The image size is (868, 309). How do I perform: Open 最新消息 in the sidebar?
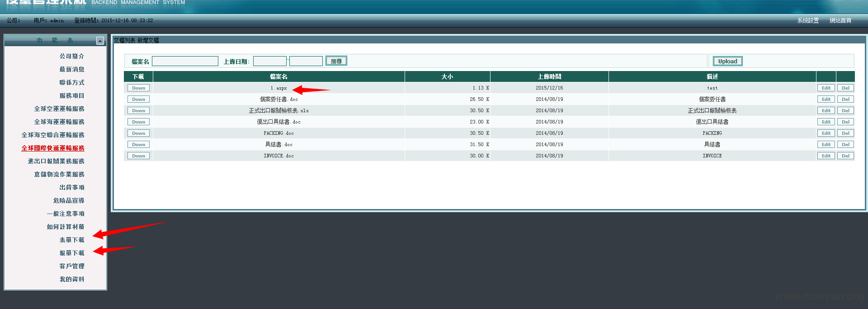pos(72,69)
